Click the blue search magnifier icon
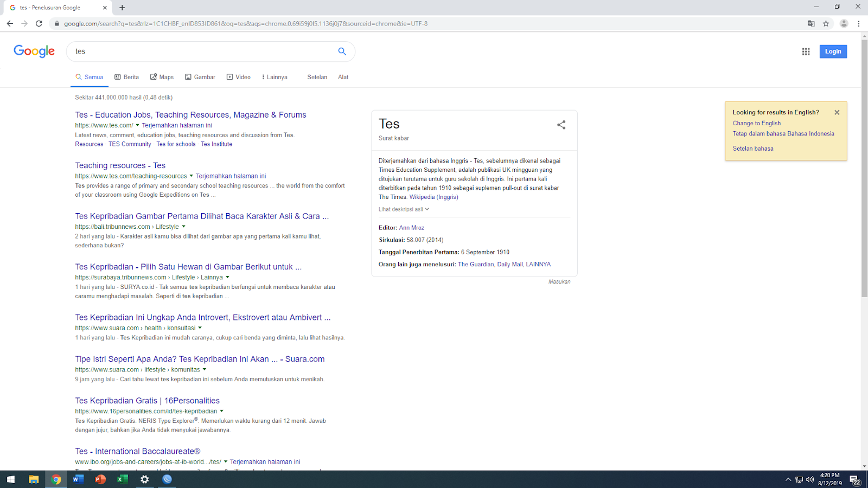The height and width of the screenshot is (488, 868). coord(342,51)
